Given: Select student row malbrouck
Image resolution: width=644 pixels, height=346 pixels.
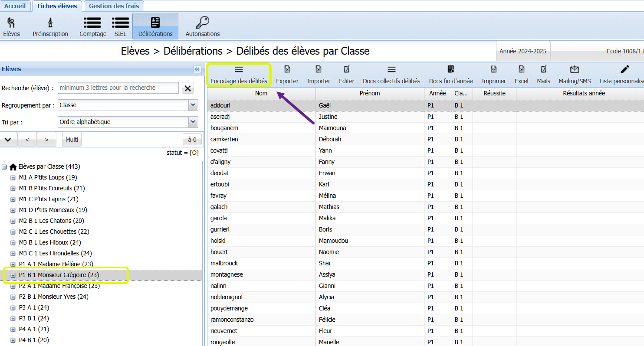Looking at the screenshot, I should coord(425,263).
